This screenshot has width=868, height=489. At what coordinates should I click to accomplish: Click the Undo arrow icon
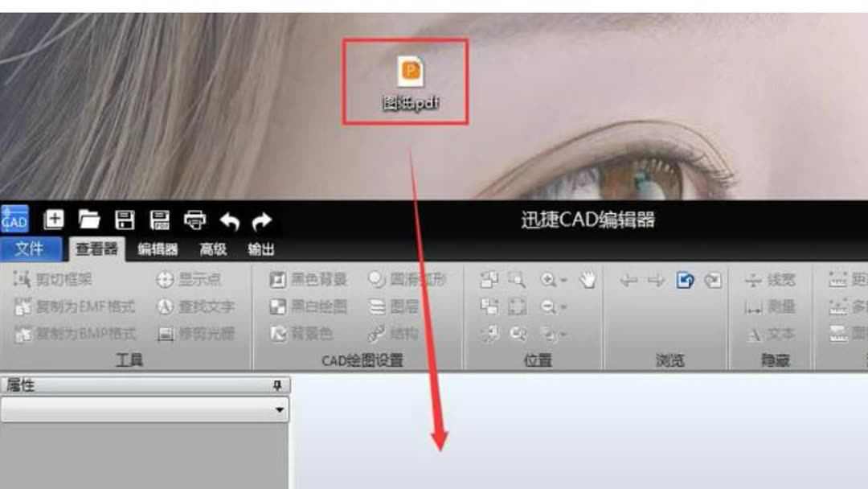click(x=231, y=221)
